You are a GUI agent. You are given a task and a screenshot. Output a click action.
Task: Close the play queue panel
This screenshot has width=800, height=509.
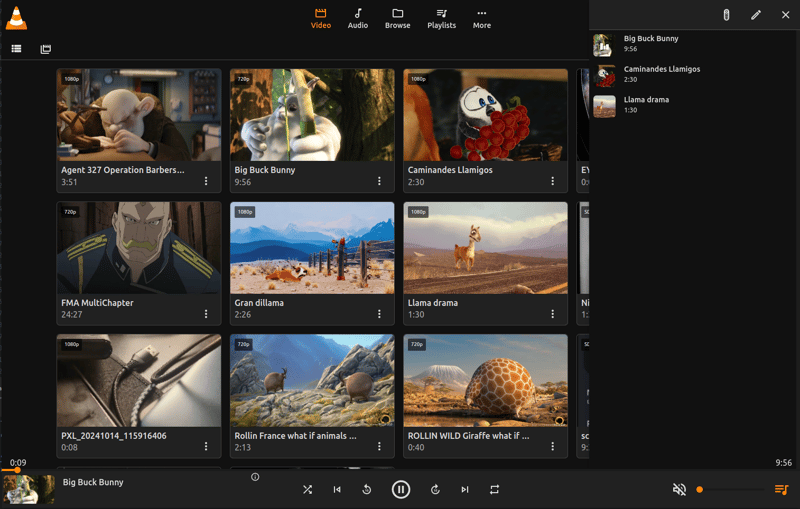pyautogui.click(x=785, y=15)
